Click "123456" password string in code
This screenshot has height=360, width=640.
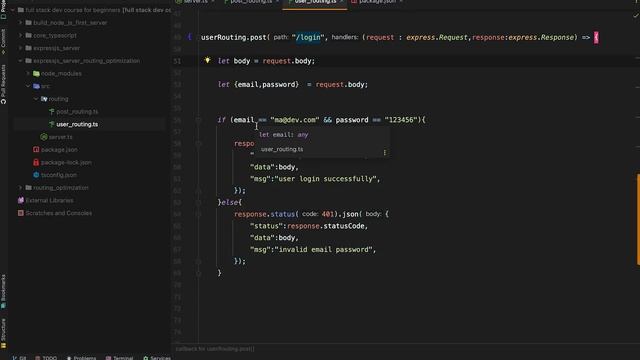point(401,120)
